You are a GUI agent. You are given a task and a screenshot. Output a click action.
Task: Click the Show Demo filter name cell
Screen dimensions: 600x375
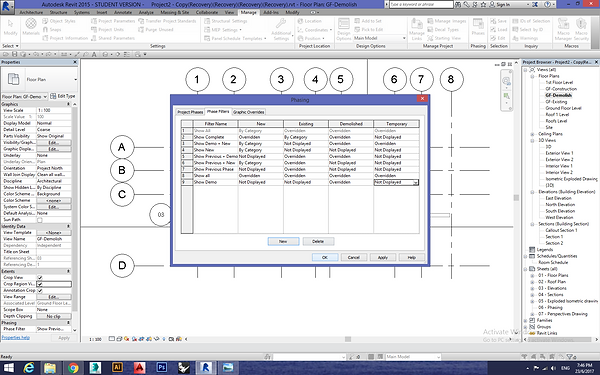point(215,183)
